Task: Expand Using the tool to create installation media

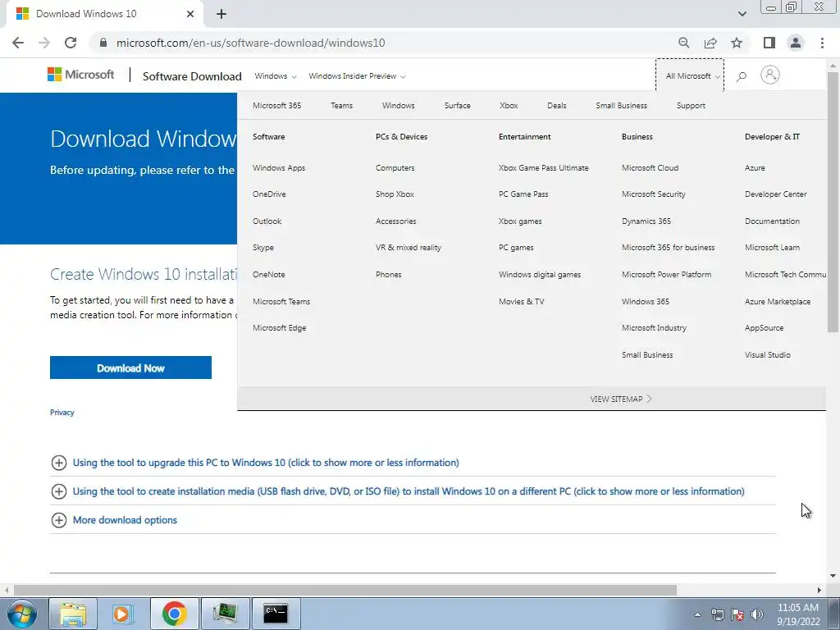Action: pos(398,491)
